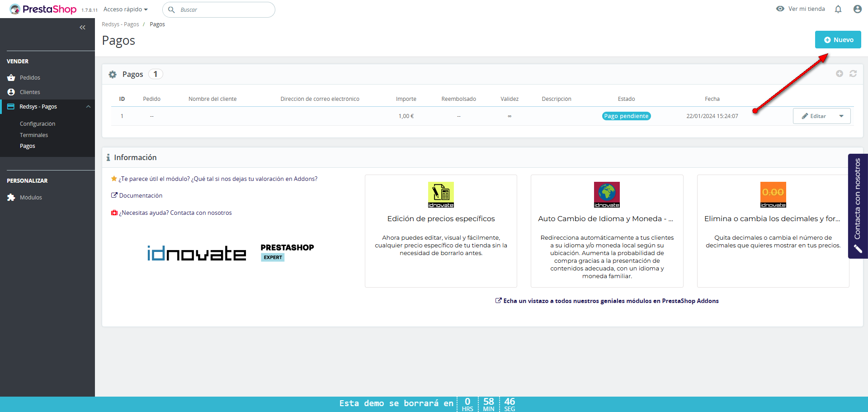Refresh the Pagos list with the reload icon
Viewport: 868px width, 412px height.
[853, 74]
